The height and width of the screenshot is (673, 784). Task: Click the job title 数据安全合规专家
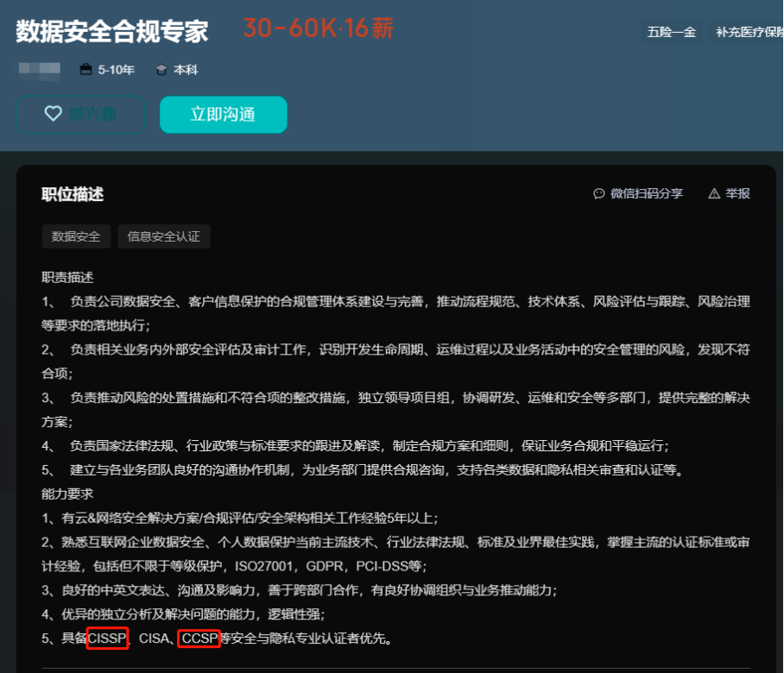point(112,31)
